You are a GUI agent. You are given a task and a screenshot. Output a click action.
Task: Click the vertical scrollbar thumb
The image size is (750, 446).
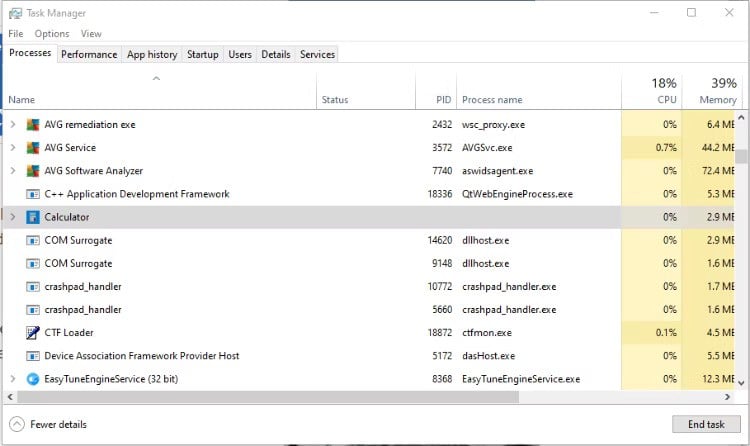coord(741,156)
